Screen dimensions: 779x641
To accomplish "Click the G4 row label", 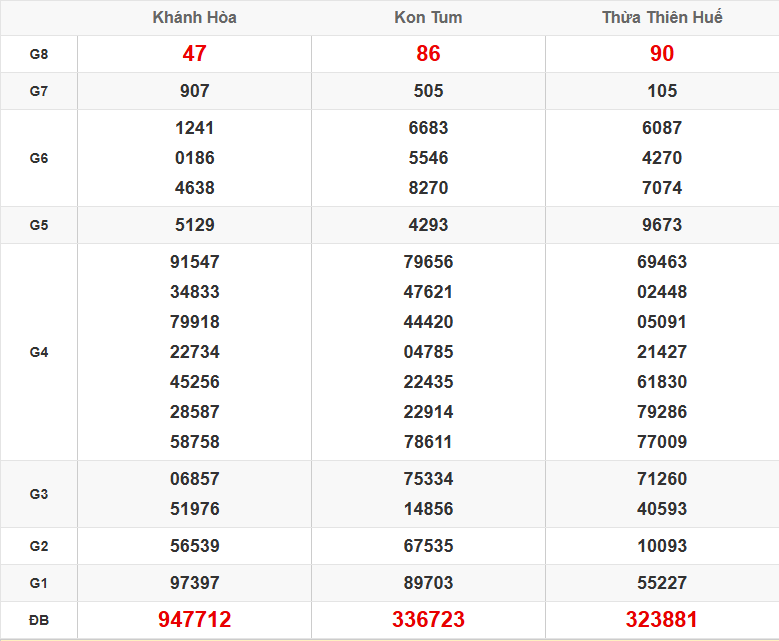I will (x=39, y=352).
